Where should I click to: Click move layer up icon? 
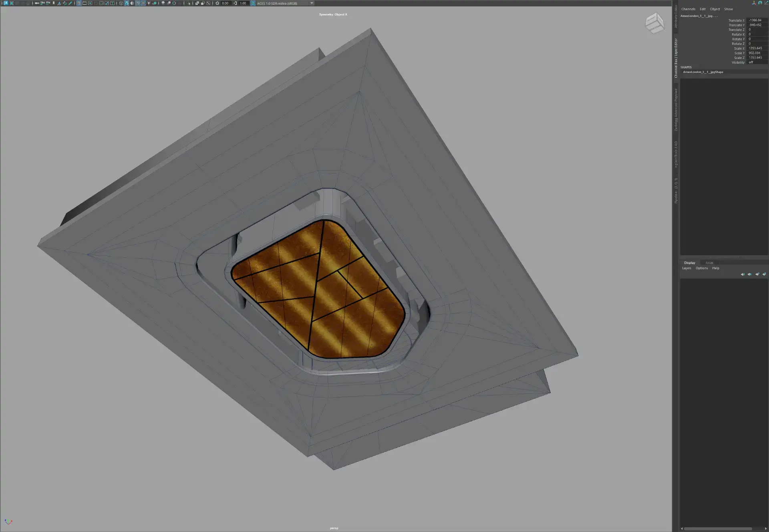pos(743,274)
